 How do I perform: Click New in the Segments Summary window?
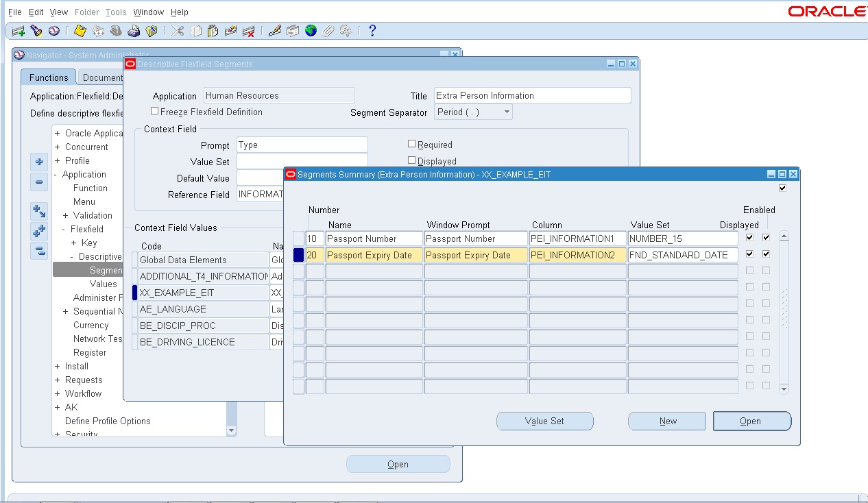tap(666, 421)
